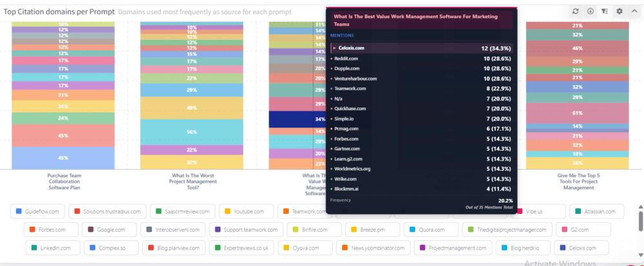Click tooltip row 'Worldmetrics.org'
Screen dimensions: 644x266
[422, 169]
